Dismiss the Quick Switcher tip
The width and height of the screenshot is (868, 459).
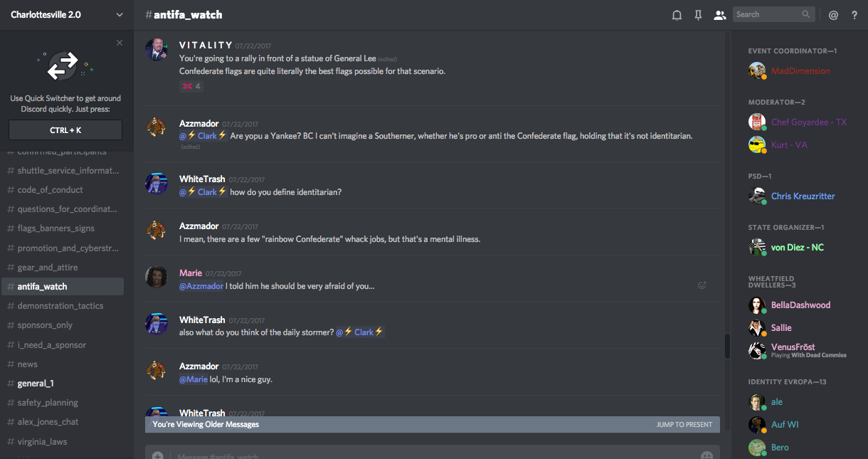pyautogui.click(x=120, y=43)
